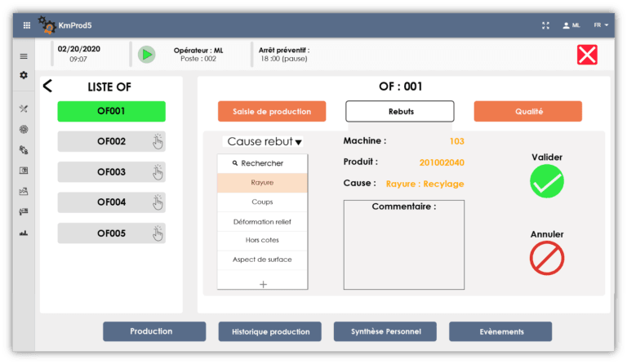Click the date 02/20/2020
Image resolution: width=627 pixels, height=364 pixels.
tap(78, 49)
